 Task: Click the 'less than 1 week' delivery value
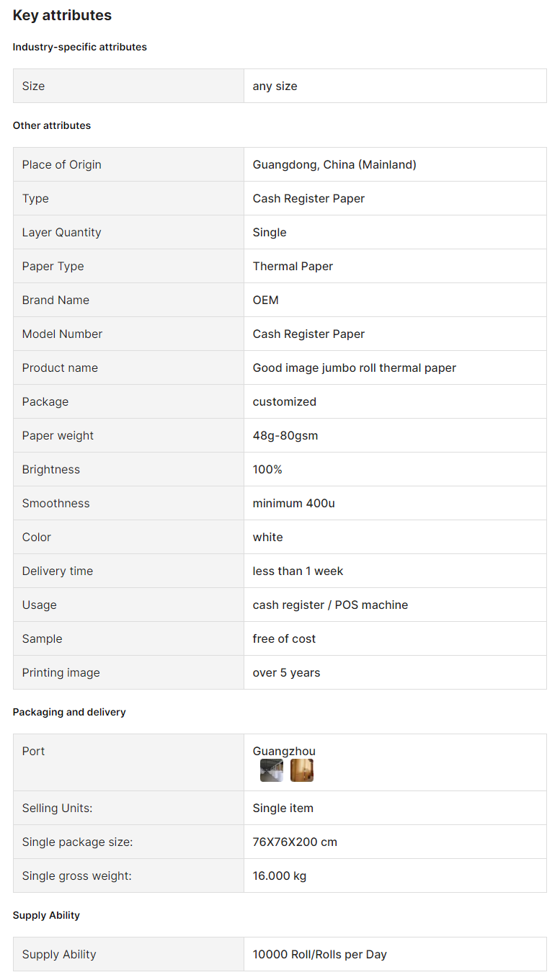coord(298,571)
